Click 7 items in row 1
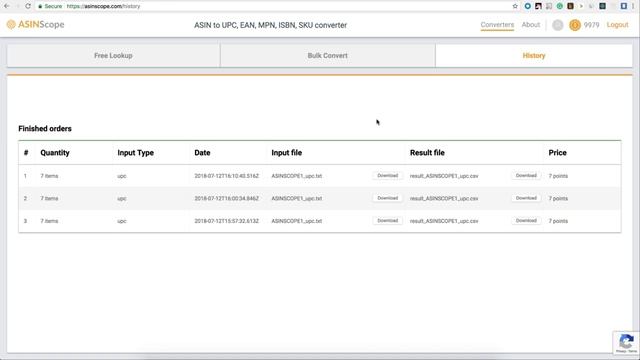Viewport: 640px width, 360px height. pyautogui.click(x=49, y=176)
